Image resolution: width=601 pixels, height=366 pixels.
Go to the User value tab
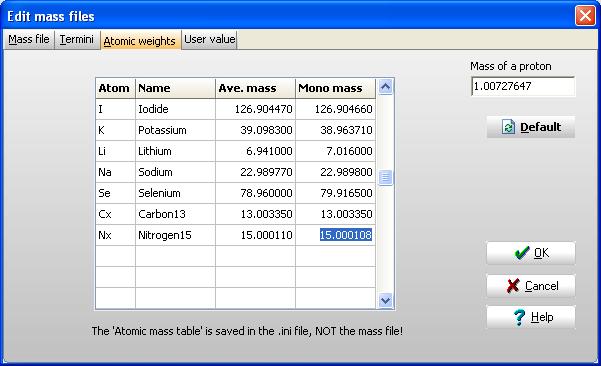(210, 40)
